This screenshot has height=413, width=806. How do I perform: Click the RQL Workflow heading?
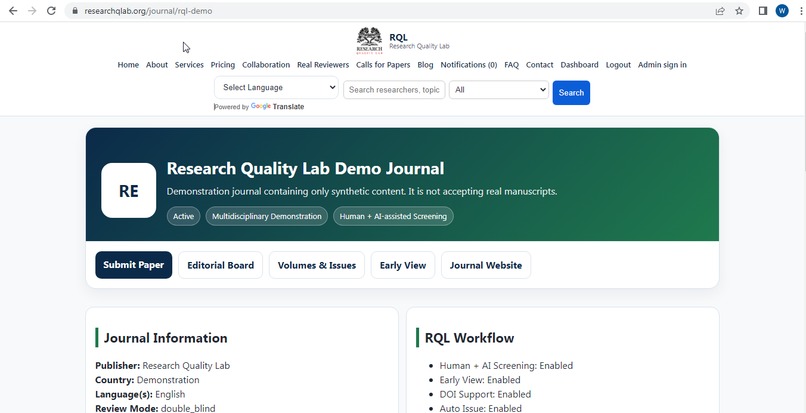[469, 338]
